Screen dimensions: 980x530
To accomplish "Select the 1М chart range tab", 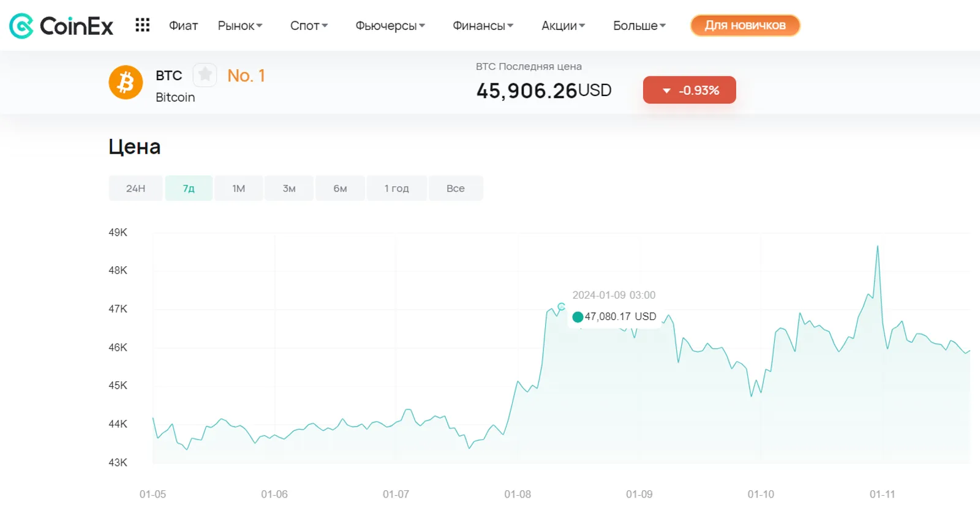I will [239, 188].
